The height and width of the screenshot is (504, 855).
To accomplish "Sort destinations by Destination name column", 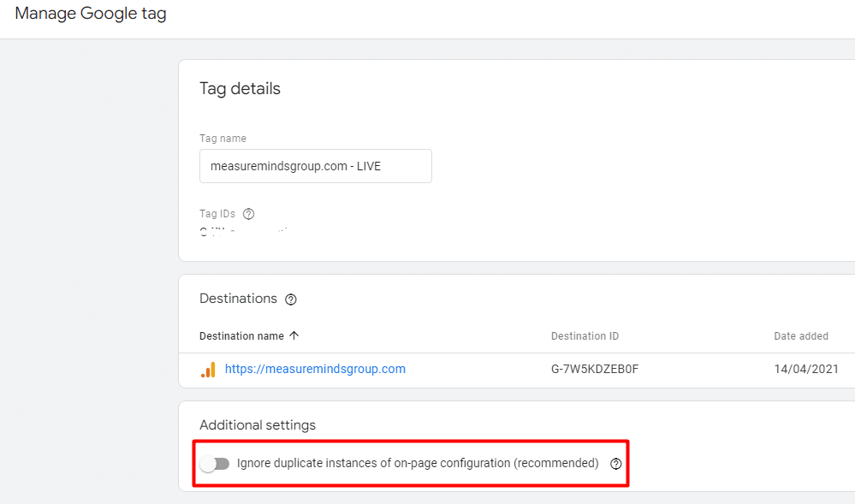I will tap(248, 335).
